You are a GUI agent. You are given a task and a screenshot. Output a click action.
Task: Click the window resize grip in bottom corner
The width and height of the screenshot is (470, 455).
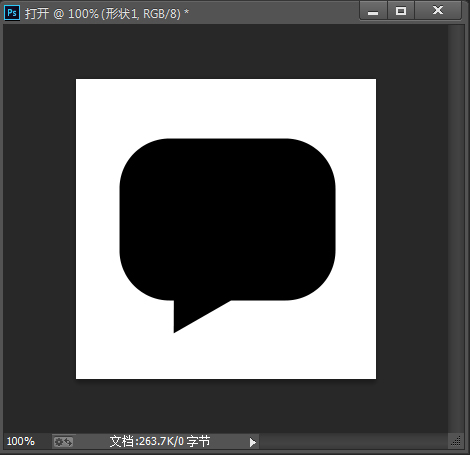pyautogui.click(x=456, y=441)
